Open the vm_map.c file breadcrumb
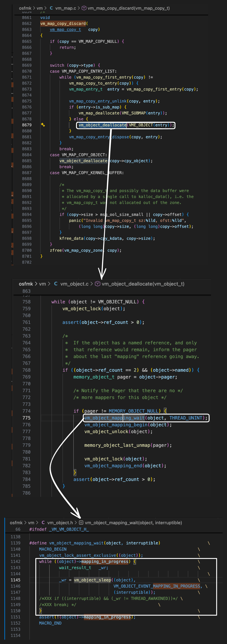227x644 pixels. pyautogui.click(x=66, y=8)
